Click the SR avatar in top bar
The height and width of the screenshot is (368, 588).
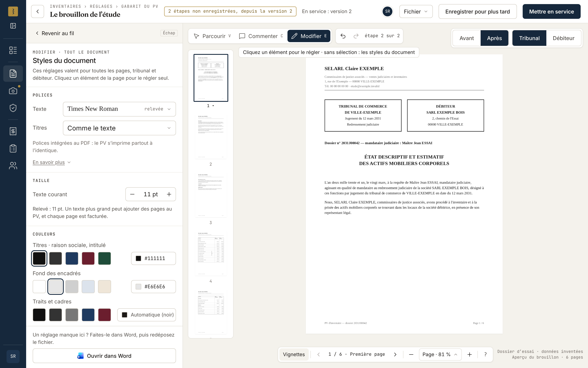pos(388,11)
